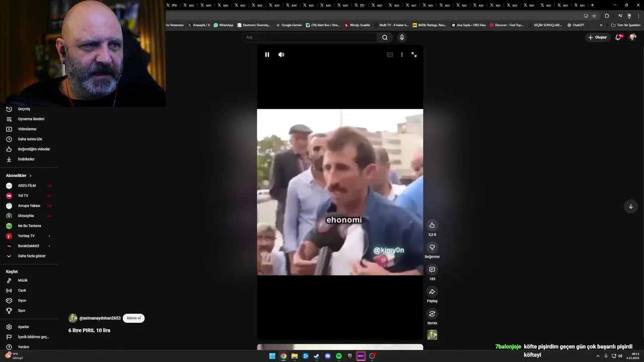Open the comments with 183 count
644x362 pixels.
coord(432,269)
